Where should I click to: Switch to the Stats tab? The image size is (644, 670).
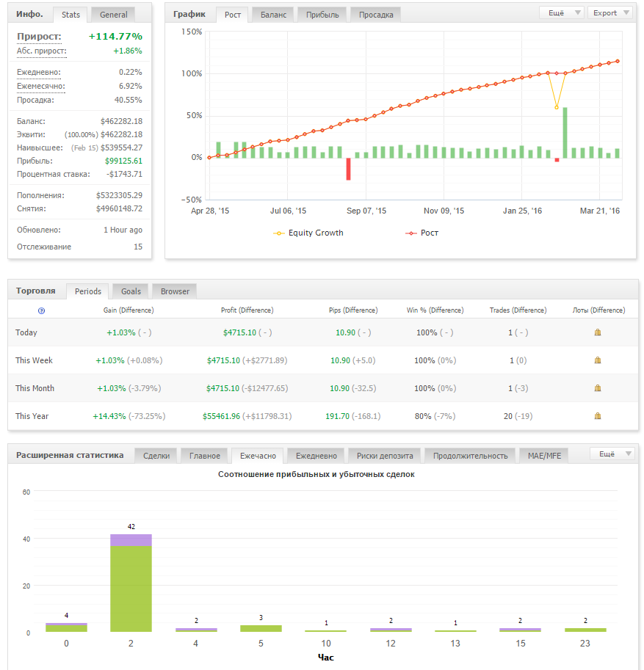70,15
